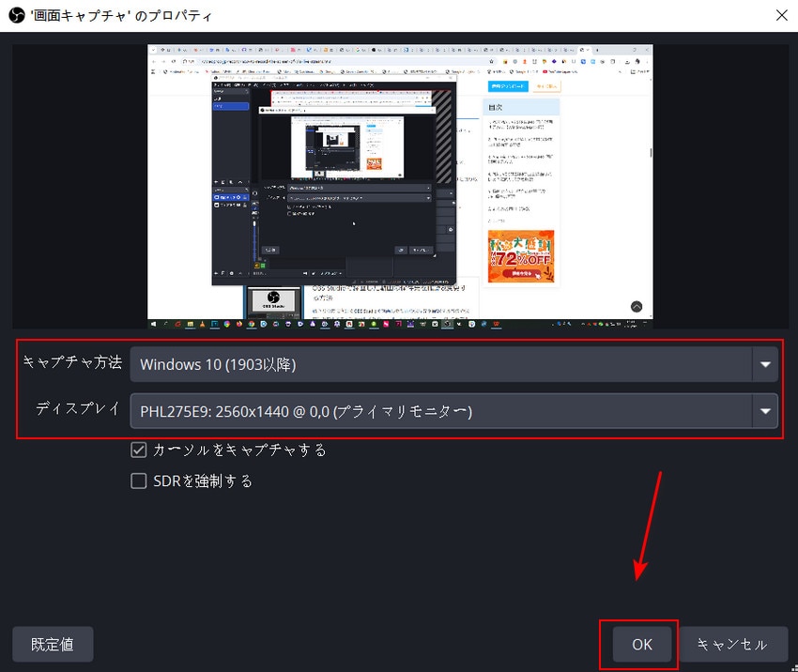Open the キャプチャ方法 dropdown
The width and height of the screenshot is (798, 672).
pyautogui.click(x=454, y=364)
